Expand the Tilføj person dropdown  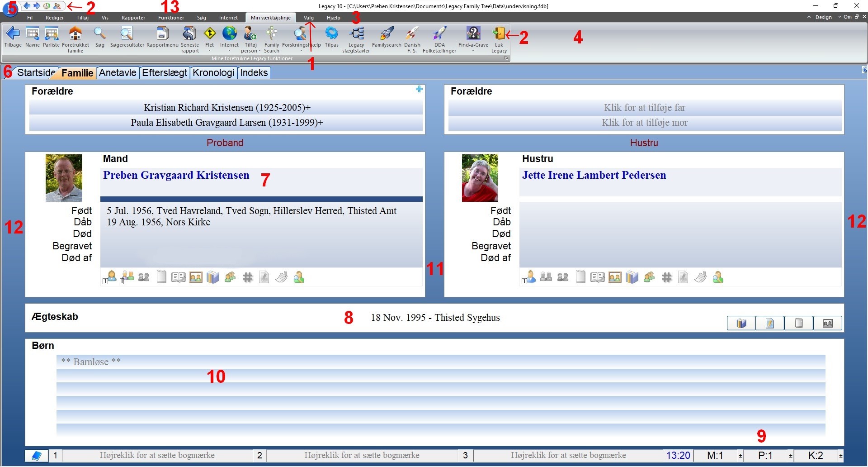(259, 51)
